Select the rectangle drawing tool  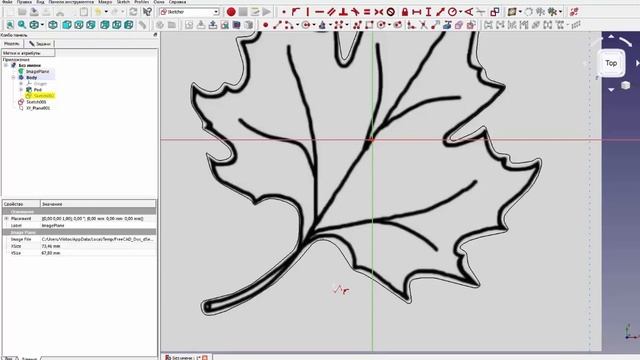coord(369,25)
